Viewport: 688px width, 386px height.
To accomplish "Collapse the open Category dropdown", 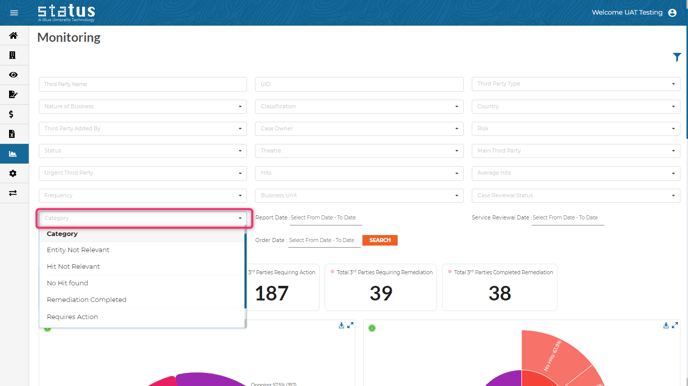I will click(143, 218).
